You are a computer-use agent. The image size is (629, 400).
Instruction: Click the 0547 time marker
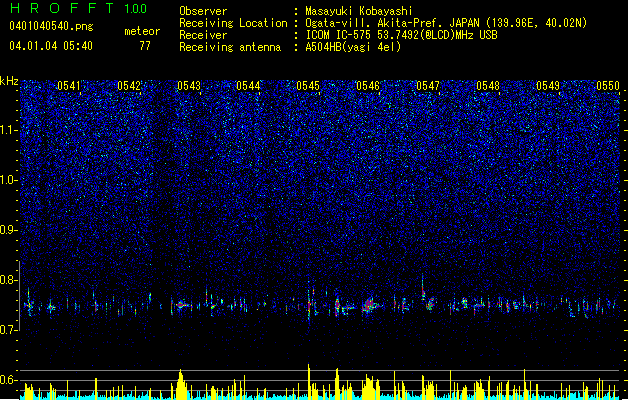428,86
